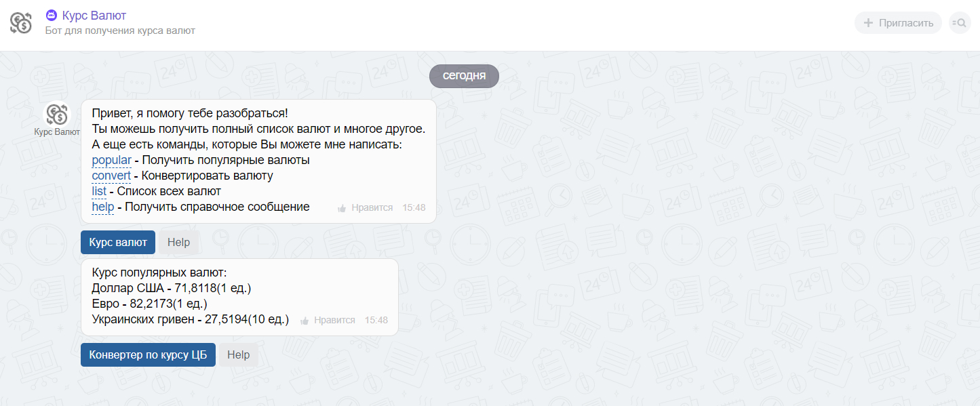Click the 'Курс Валют' sender name under avatar
980x406 pixels.
pos(57,132)
